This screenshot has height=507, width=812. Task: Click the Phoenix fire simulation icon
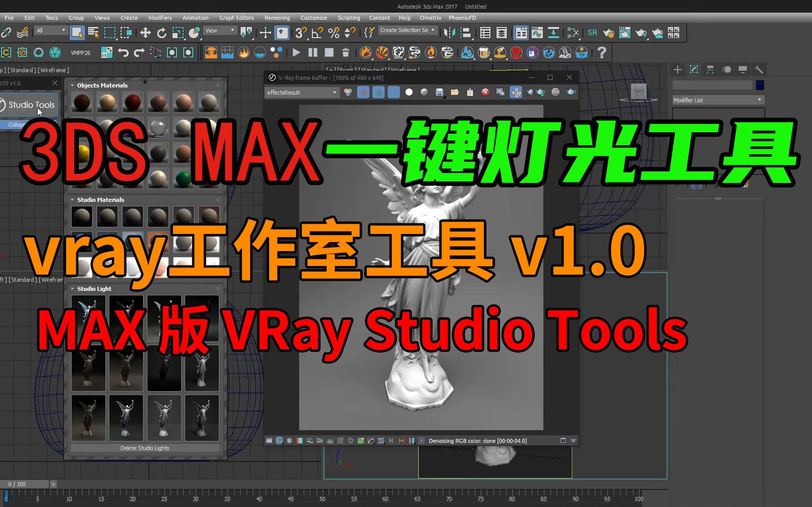click(x=244, y=52)
